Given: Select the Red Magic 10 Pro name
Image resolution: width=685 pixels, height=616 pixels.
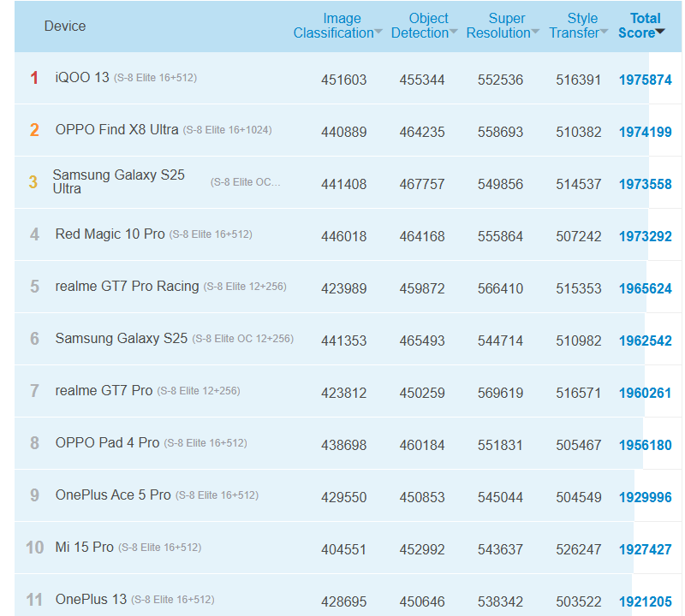Looking at the screenshot, I should pos(110,234).
